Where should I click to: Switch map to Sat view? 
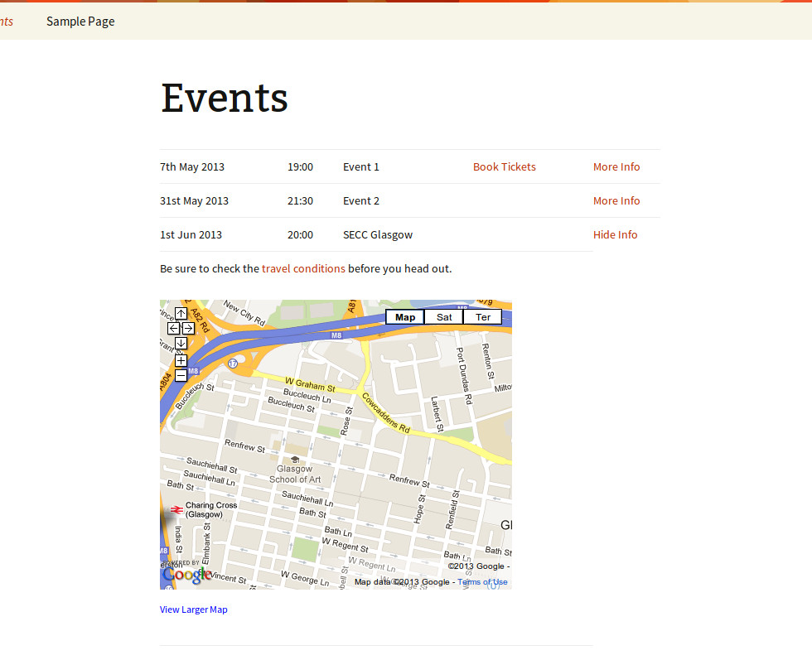tap(444, 317)
